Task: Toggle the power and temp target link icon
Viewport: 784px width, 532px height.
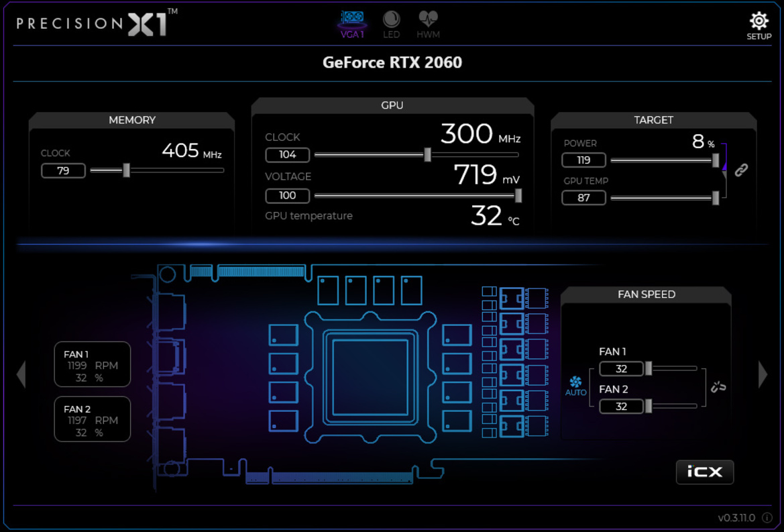Action: [x=741, y=170]
